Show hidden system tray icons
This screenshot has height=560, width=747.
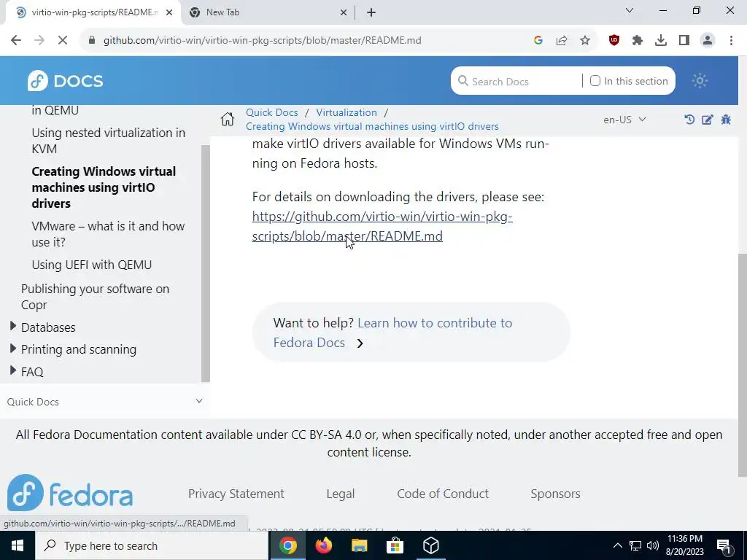click(x=617, y=545)
